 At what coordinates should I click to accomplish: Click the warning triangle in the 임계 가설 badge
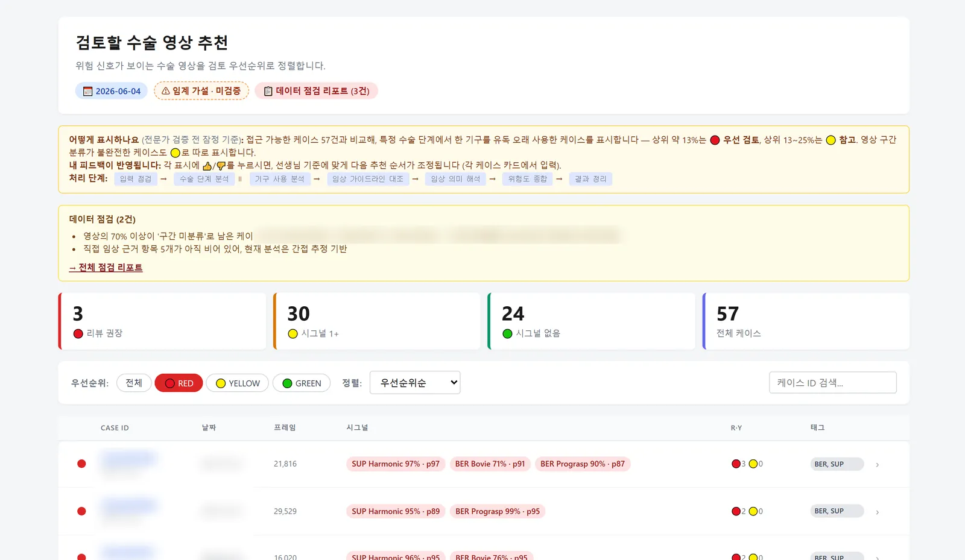[x=166, y=91]
